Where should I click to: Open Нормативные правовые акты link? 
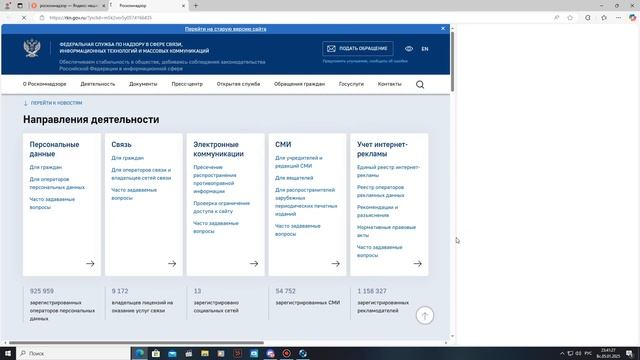point(386,231)
